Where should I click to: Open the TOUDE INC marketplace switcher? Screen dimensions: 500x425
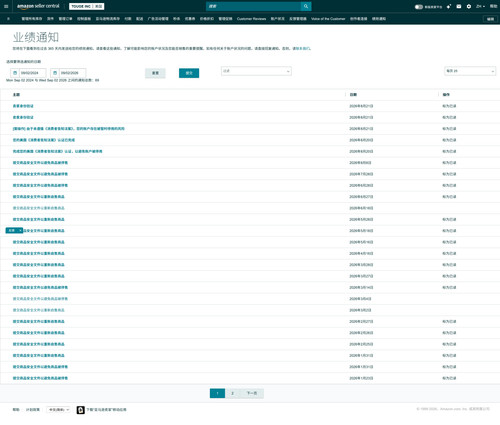point(87,6)
